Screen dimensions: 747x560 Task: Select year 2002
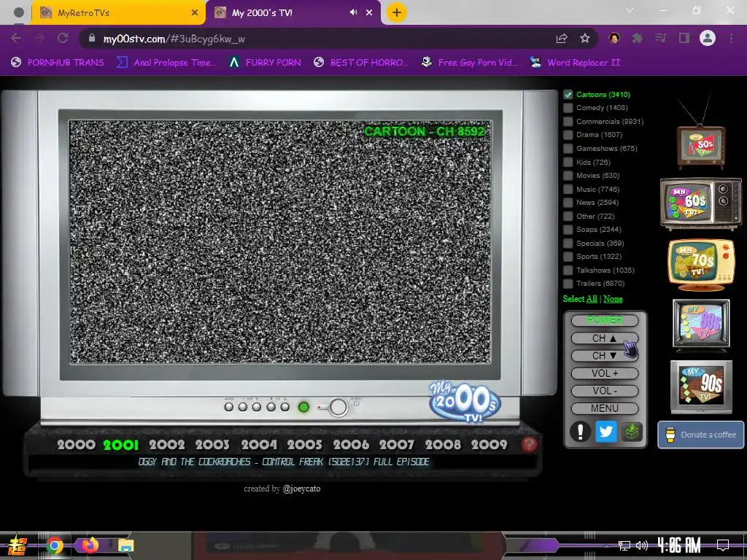click(x=167, y=445)
